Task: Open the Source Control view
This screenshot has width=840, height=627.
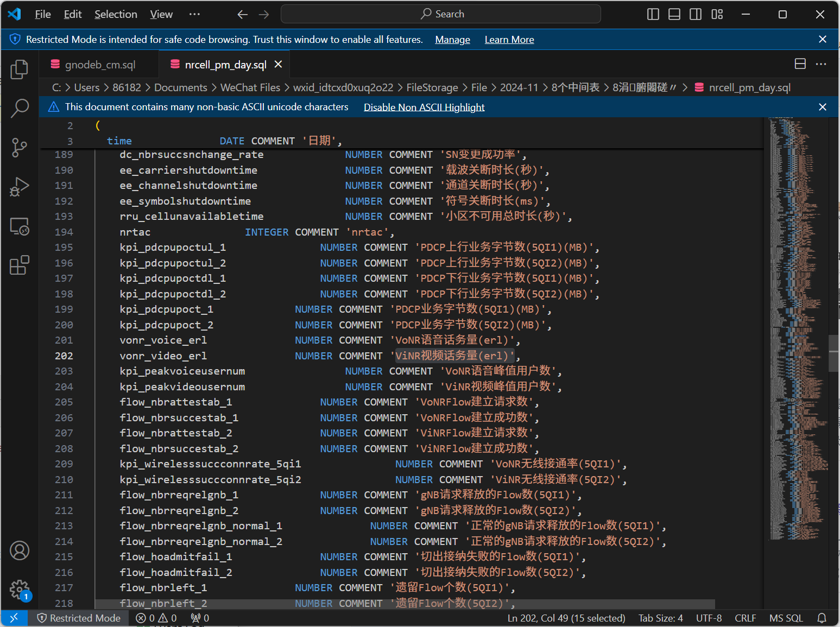Action: 20,147
